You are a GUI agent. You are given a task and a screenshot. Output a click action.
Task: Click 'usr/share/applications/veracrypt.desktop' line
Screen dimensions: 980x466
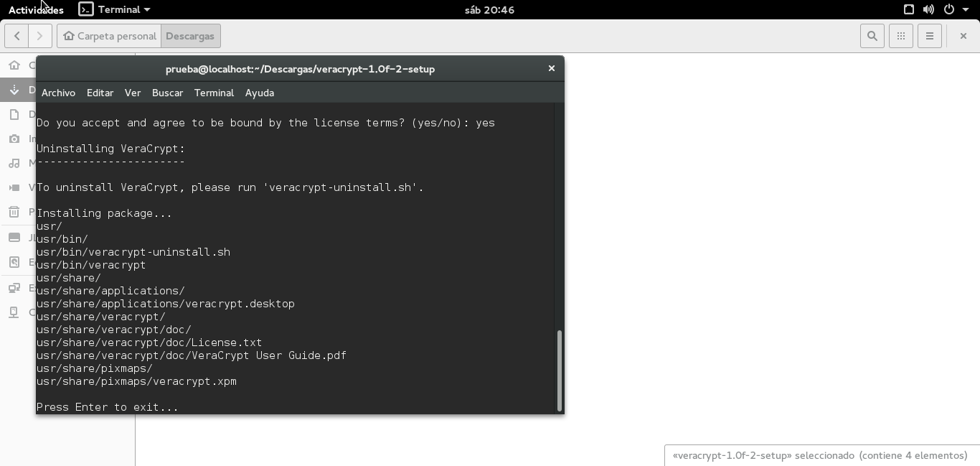pyautogui.click(x=166, y=304)
